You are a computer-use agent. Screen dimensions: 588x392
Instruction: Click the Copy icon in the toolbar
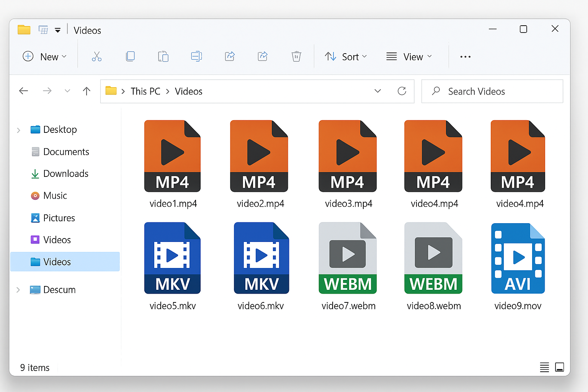coord(130,56)
